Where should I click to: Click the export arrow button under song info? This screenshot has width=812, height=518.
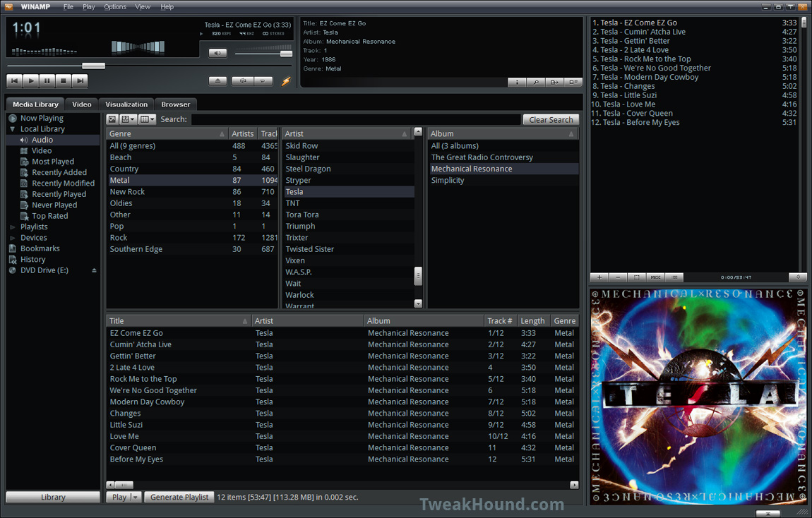(x=554, y=83)
